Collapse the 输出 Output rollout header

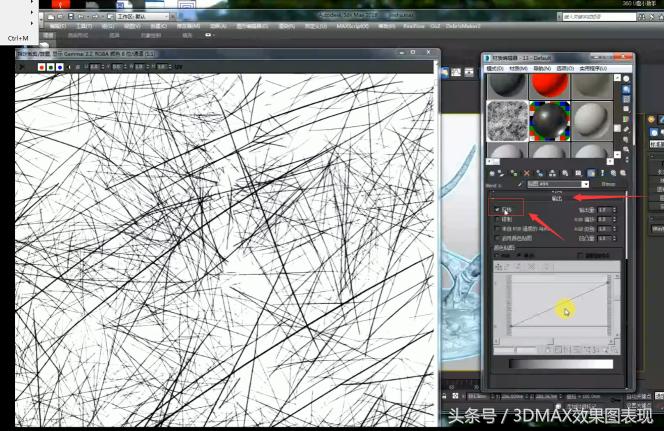pos(557,198)
